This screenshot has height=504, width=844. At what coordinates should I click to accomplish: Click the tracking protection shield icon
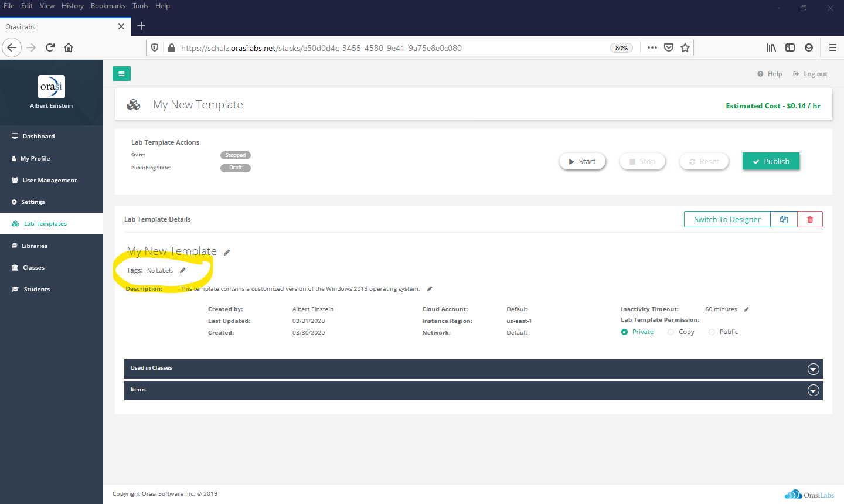click(155, 47)
